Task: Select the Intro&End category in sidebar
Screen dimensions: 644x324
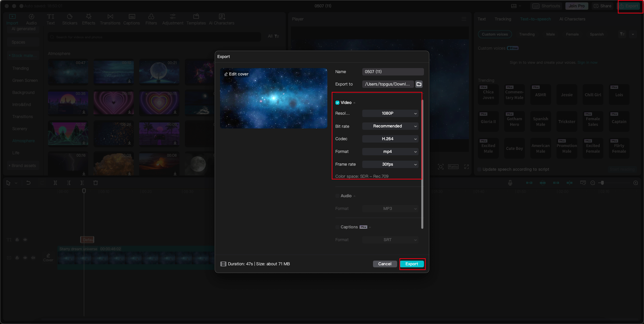Action: pyautogui.click(x=21, y=105)
